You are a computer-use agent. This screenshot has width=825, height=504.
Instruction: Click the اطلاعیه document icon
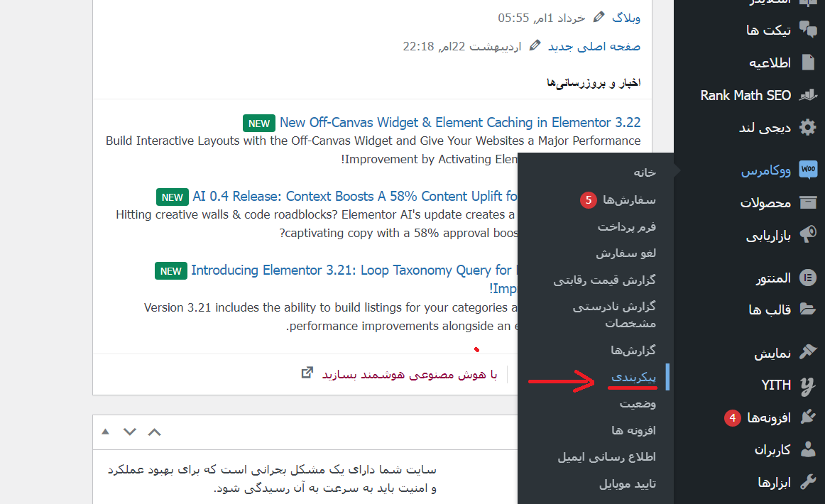coord(808,62)
